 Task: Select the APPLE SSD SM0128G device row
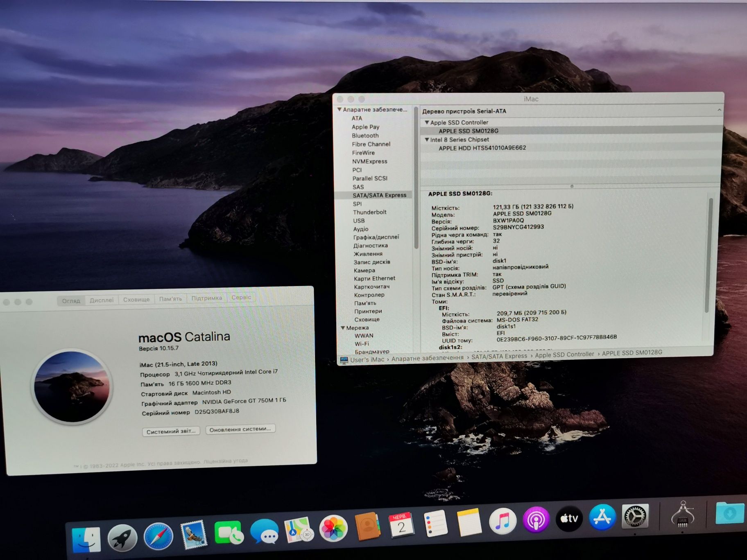pos(571,131)
